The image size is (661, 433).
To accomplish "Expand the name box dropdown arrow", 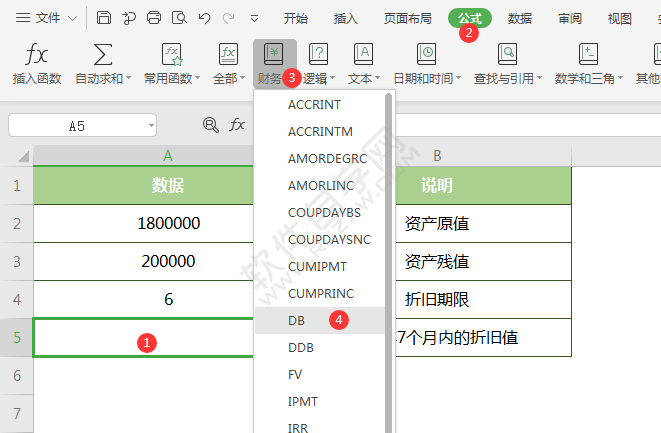I will click(150, 125).
